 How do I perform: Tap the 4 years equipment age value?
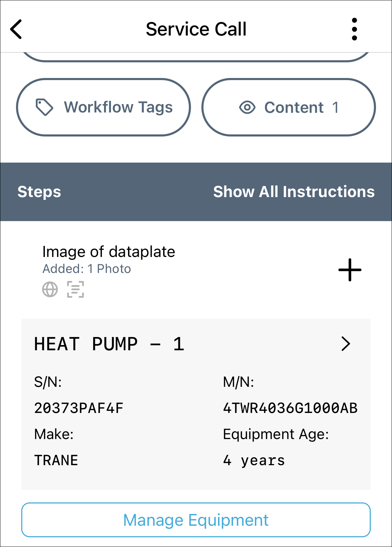254,460
